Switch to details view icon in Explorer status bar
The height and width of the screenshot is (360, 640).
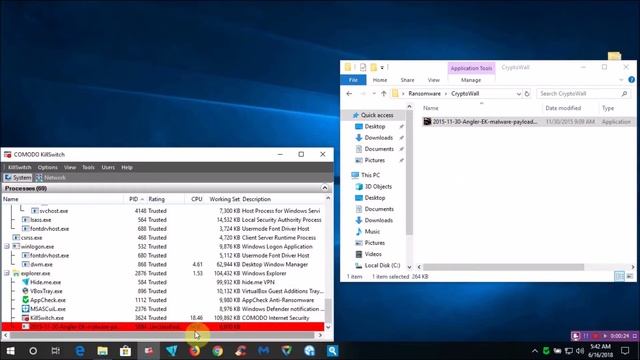pos(619,276)
